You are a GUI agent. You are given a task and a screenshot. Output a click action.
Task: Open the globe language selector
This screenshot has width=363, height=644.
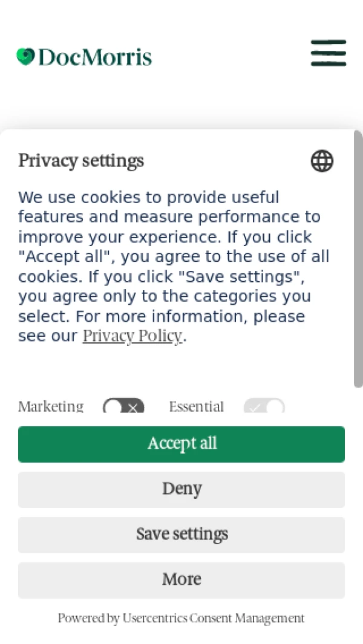point(322,161)
